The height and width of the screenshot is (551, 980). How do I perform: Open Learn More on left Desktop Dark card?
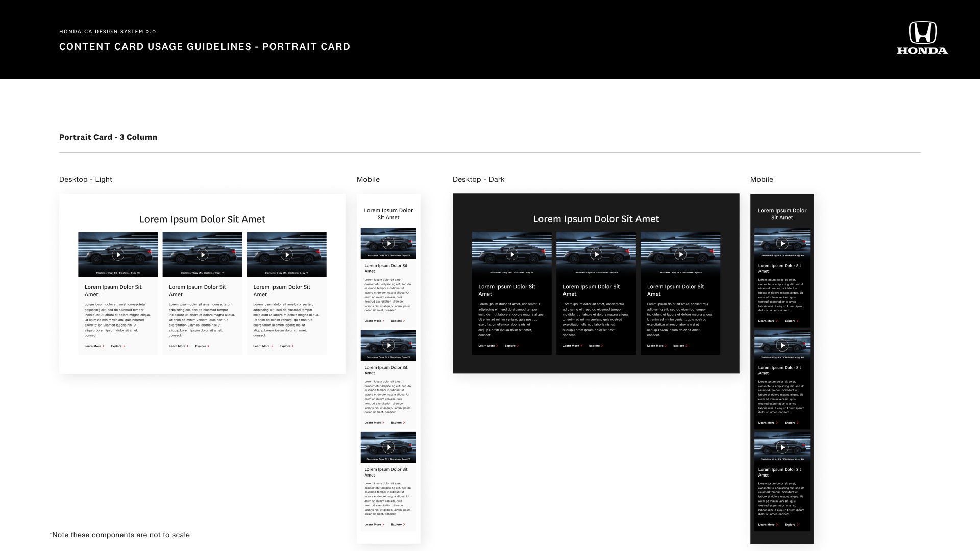pos(488,346)
